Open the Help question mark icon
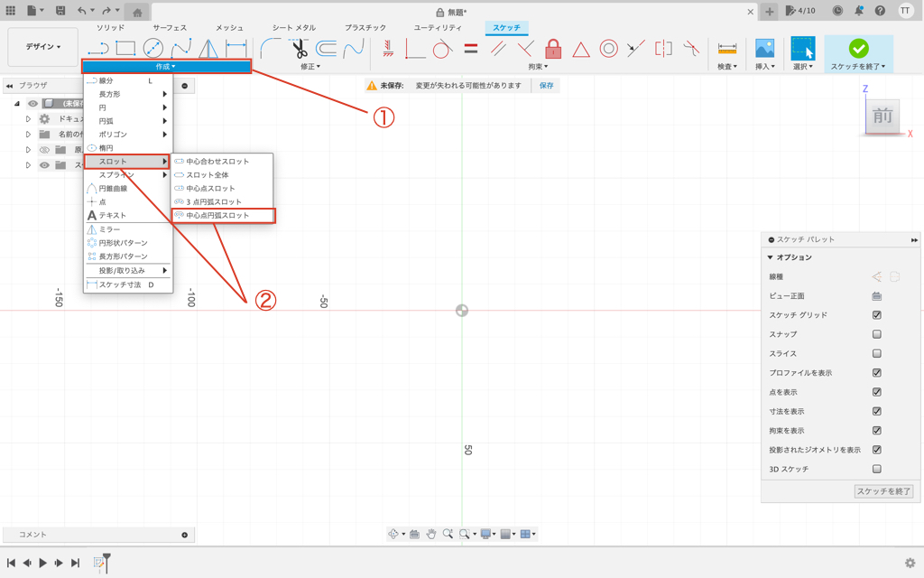This screenshot has height=578, width=924. coord(880,11)
